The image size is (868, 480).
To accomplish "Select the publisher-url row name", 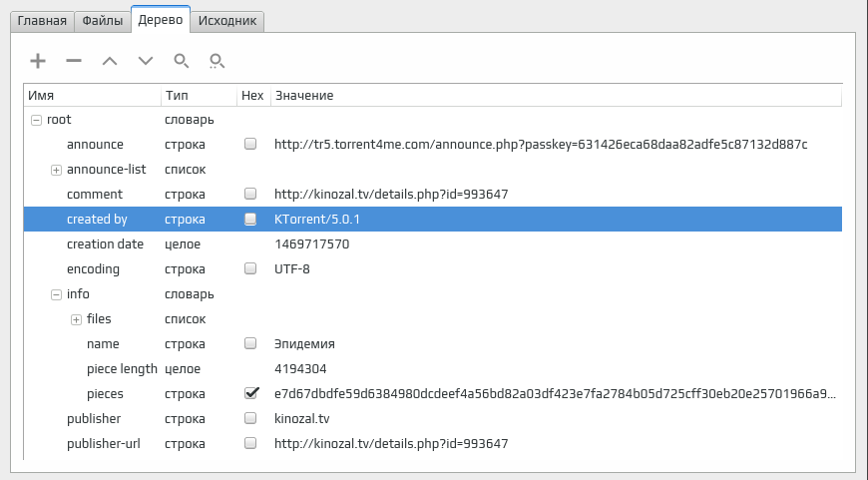I will tap(104, 443).
